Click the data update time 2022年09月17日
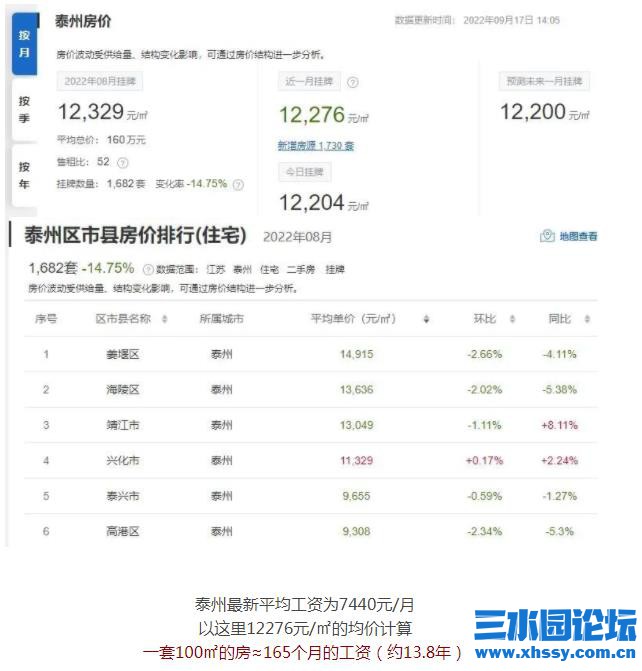Screen dimensions: 642x671 (511, 21)
